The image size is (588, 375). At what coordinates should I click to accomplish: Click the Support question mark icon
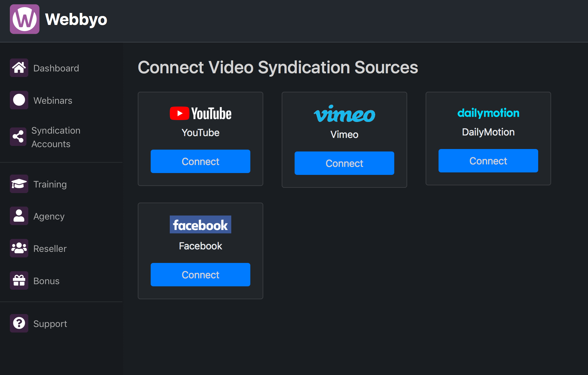19,323
